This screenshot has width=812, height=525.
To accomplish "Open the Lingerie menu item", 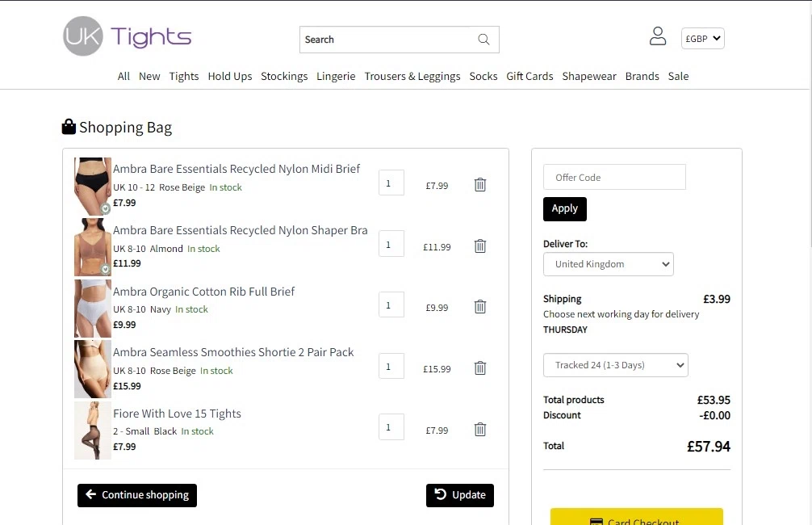I will point(336,76).
